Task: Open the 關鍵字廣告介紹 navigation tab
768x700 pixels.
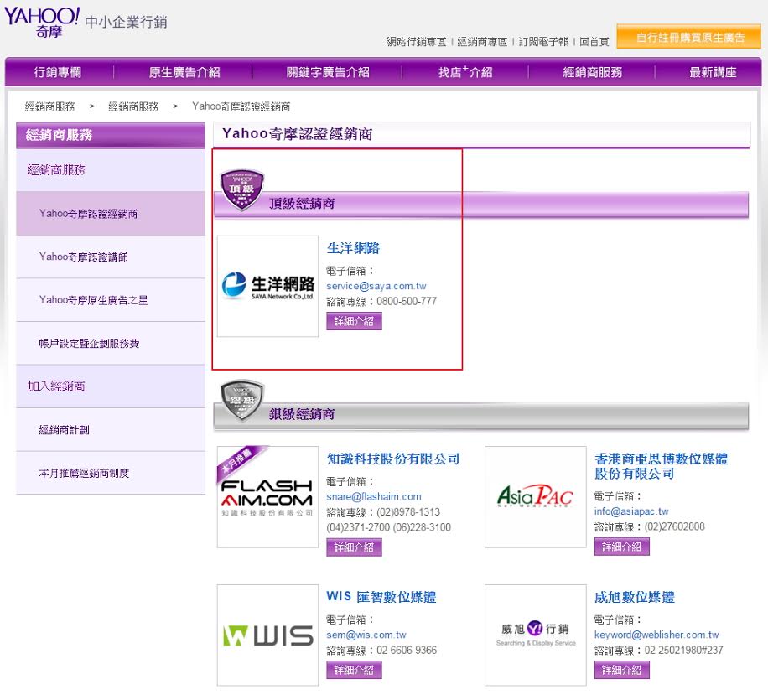Action: click(x=327, y=72)
